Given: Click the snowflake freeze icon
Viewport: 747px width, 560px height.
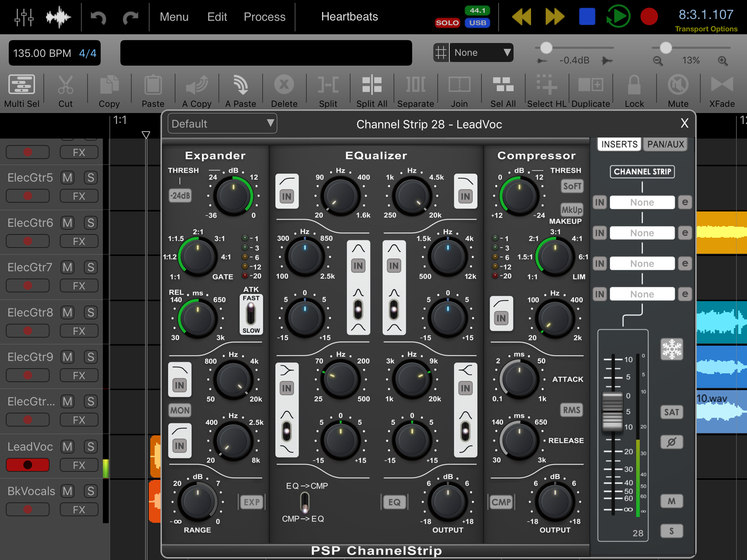Looking at the screenshot, I should click(671, 349).
